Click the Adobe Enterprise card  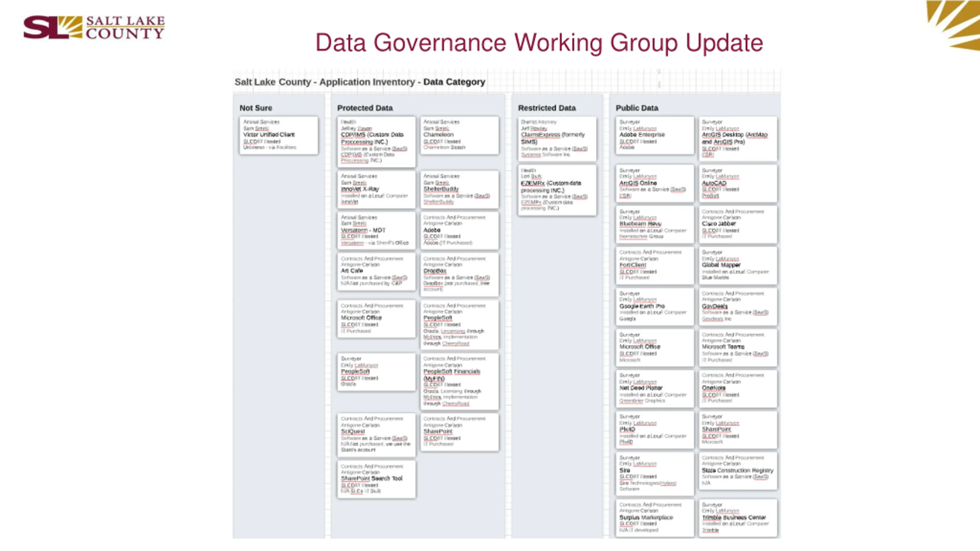655,135
